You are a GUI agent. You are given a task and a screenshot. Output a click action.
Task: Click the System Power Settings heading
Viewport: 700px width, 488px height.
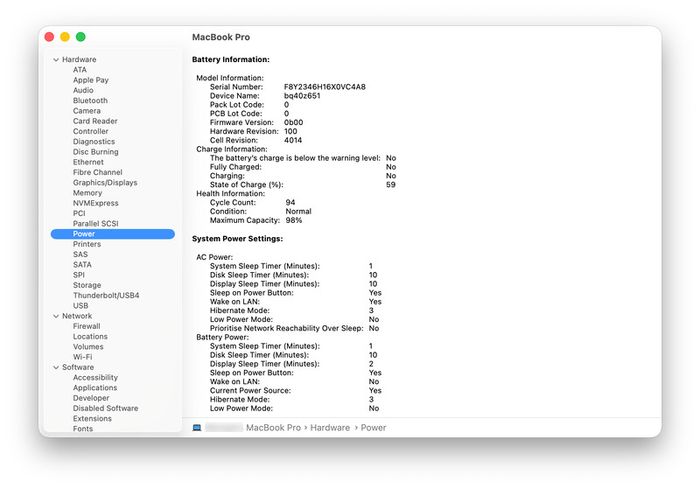pyautogui.click(x=237, y=239)
